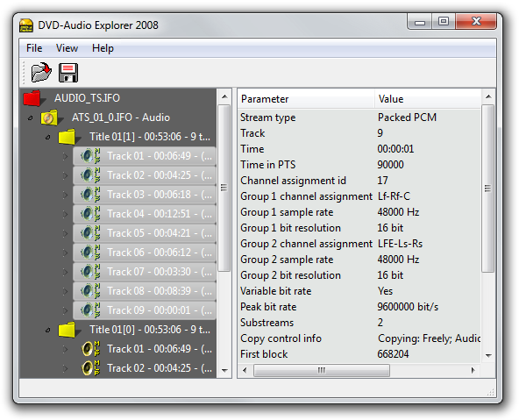The image size is (519, 420).
Task: Click the Value column header
Action: [428, 98]
